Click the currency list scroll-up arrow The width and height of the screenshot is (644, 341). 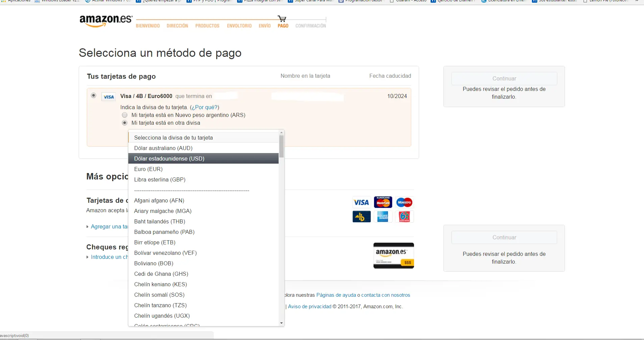pyautogui.click(x=281, y=132)
